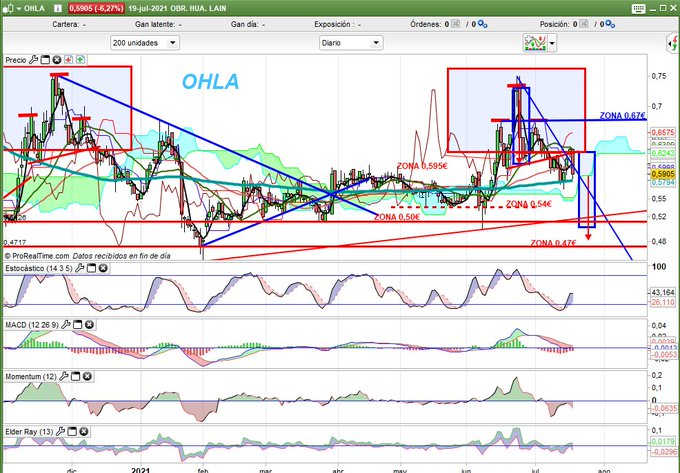
Task: Click the 26,110 stochastic value label
Action: (663, 302)
